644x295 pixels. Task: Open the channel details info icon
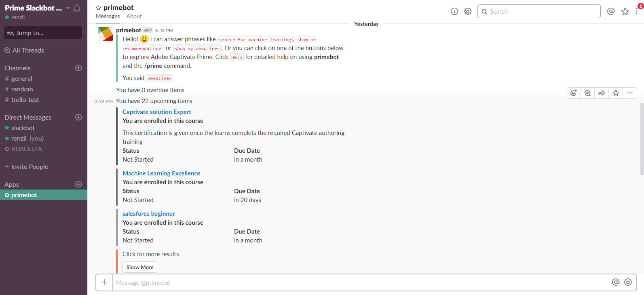[454, 11]
